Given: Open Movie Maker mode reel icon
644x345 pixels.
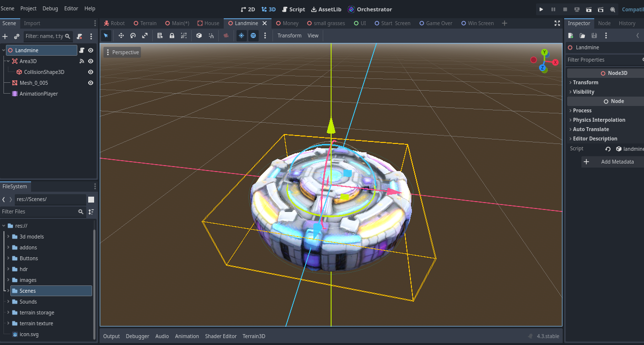Looking at the screenshot, I should pyautogui.click(x=612, y=9).
